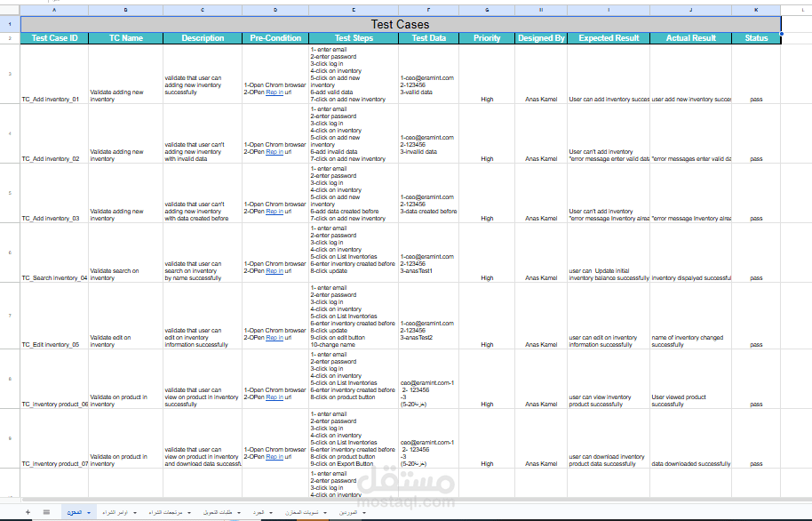Select the Test Case ID header cell

pos(54,38)
